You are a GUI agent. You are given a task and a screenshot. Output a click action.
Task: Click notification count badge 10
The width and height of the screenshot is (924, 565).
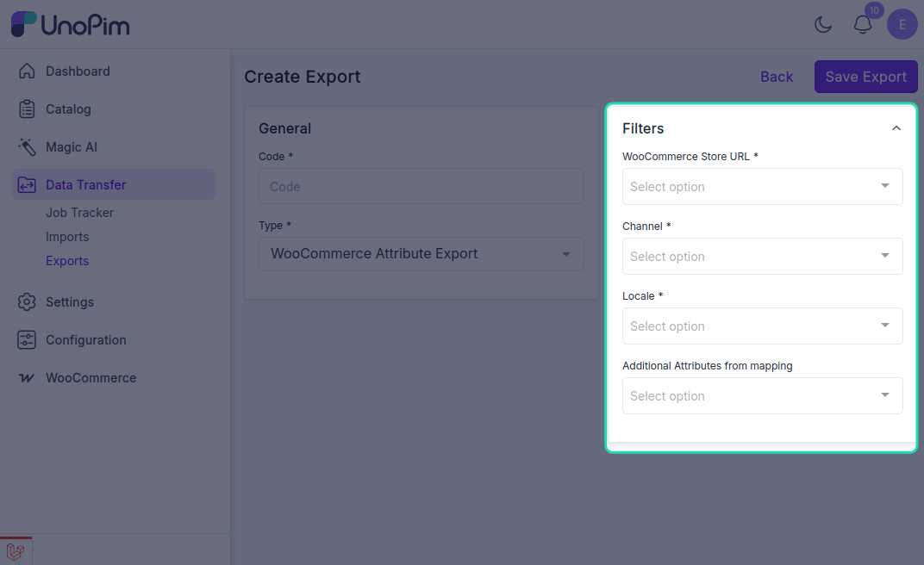click(874, 10)
